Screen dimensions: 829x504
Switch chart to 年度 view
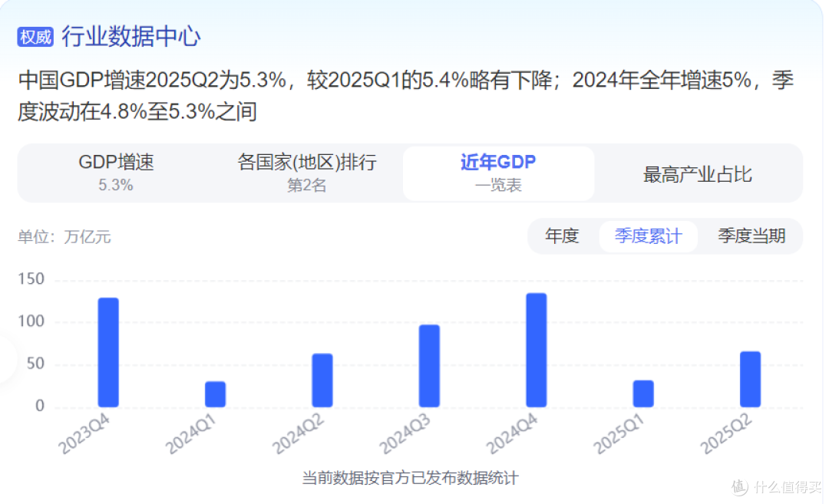pos(562,236)
